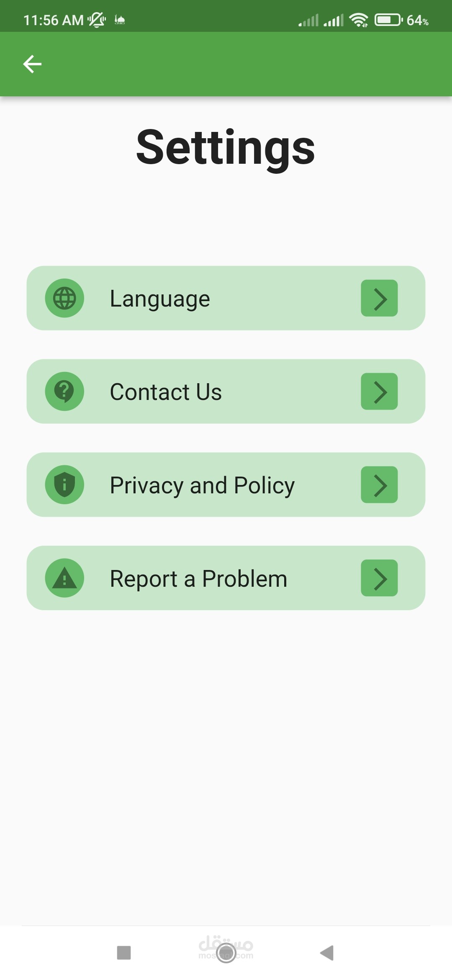Tap the Report a Problem text
Screen dimensions: 452x980
[198, 579]
